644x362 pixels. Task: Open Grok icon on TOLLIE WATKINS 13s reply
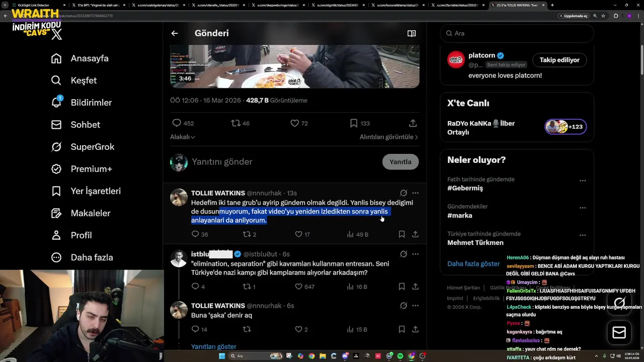[404, 193]
